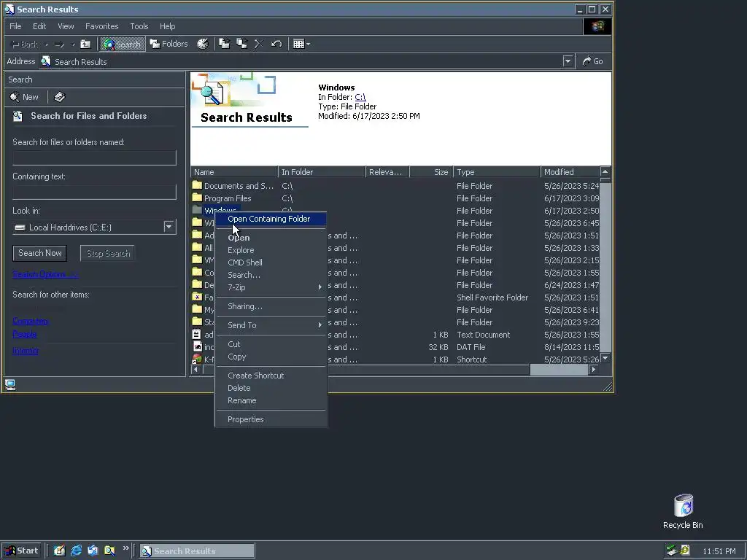
Task: Expand the 7-Zip submenu
Action: click(x=271, y=287)
